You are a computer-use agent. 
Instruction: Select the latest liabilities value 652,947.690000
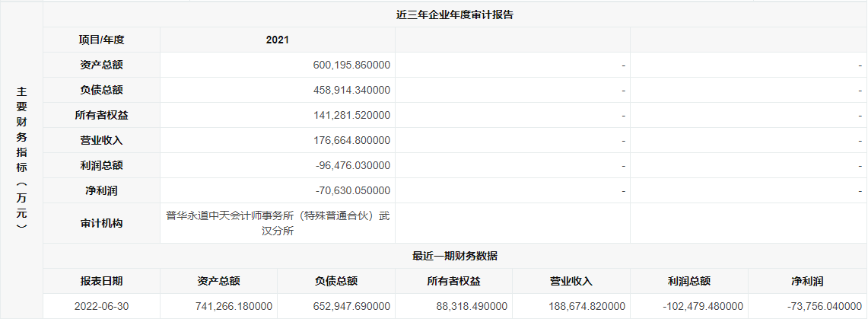351,306
